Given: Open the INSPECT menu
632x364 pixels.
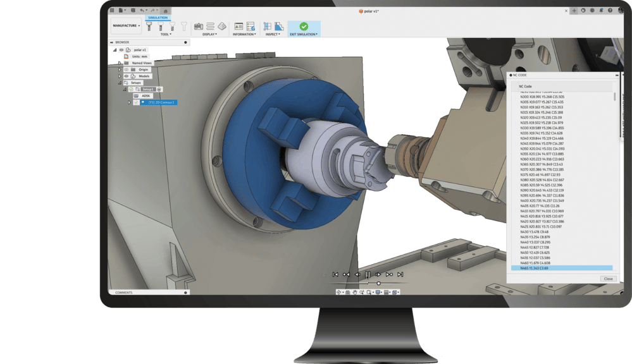Looking at the screenshot, I should (x=273, y=34).
